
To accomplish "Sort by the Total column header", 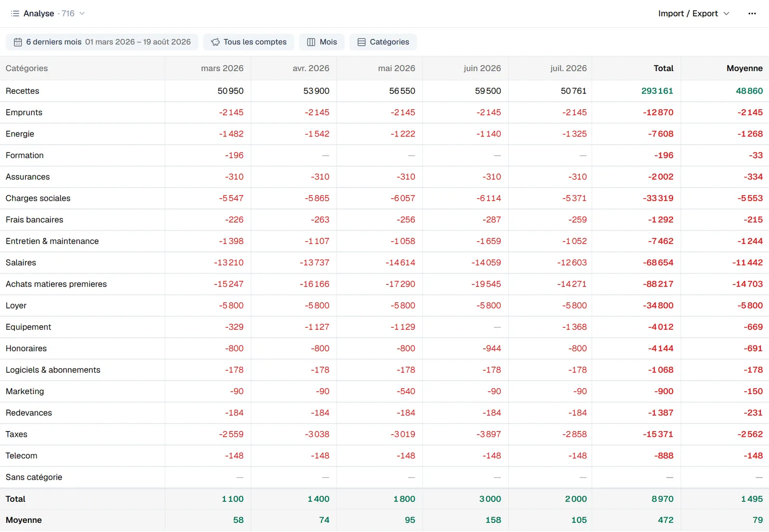I will [x=663, y=68].
